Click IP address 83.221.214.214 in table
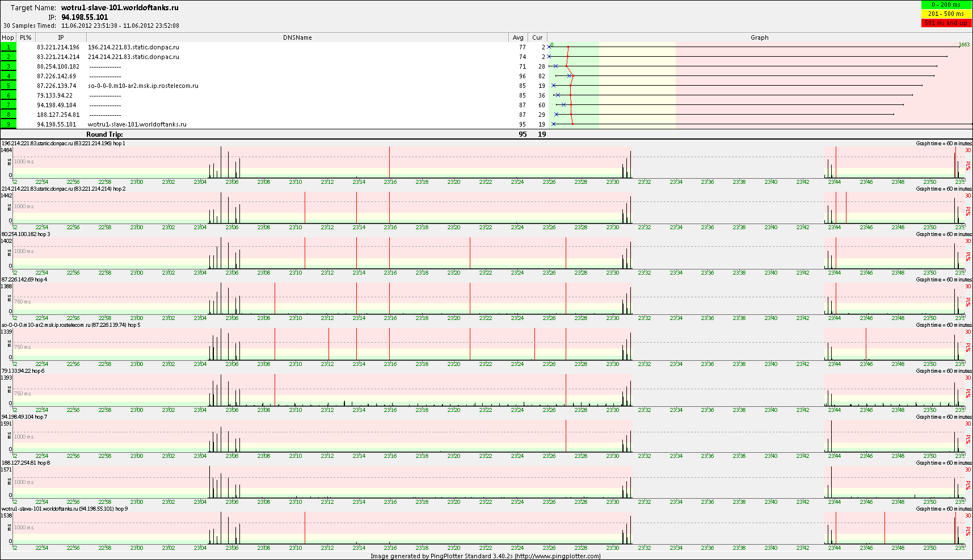The height and width of the screenshot is (560, 973). (58, 57)
